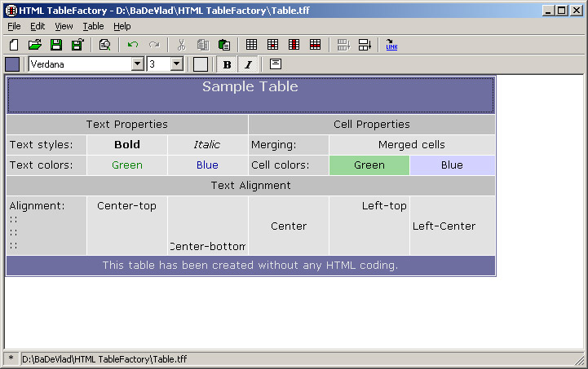Open the preview magnifier icon
Image resolution: width=588 pixels, height=369 pixels.
(x=104, y=45)
